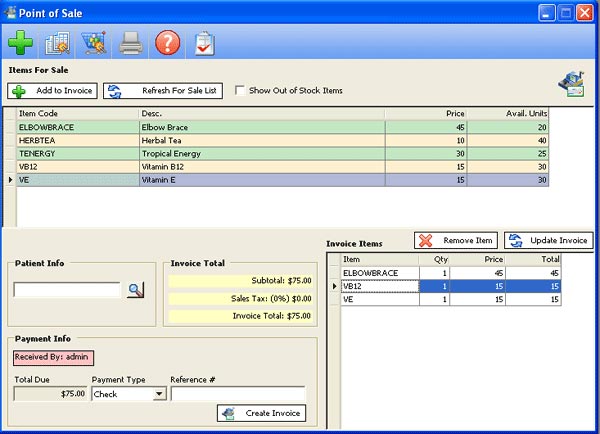Click the Patient Info search field
The height and width of the screenshot is (434, 600).
pos(67,290)
